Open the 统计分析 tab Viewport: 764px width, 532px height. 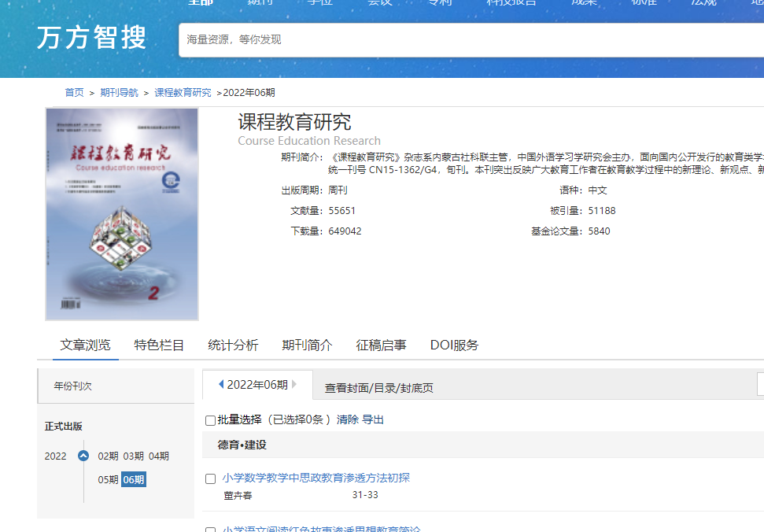(x=233, y=345)
